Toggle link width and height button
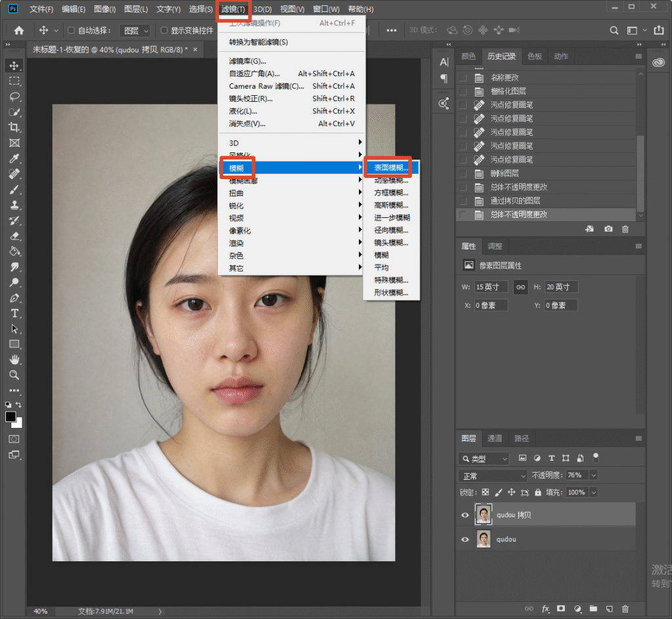The image size is (672, 619). coord(520,288)
